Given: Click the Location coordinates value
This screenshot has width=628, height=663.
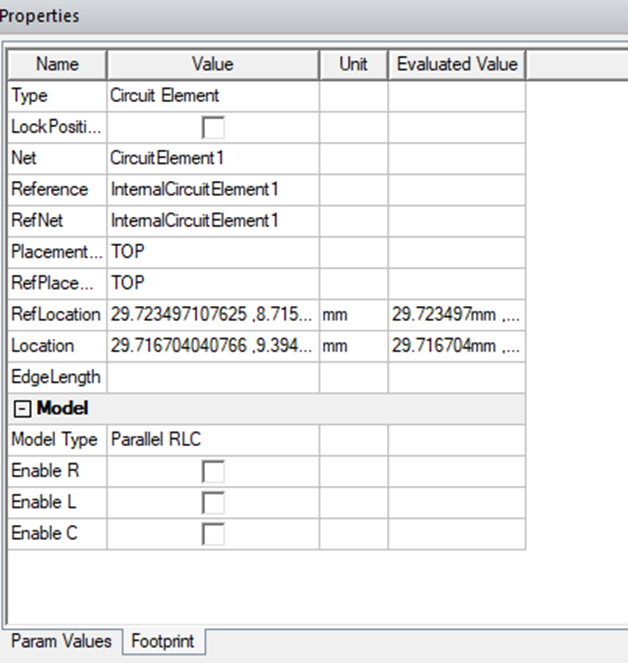Looking at the screenshot, I should pos(212,345).
